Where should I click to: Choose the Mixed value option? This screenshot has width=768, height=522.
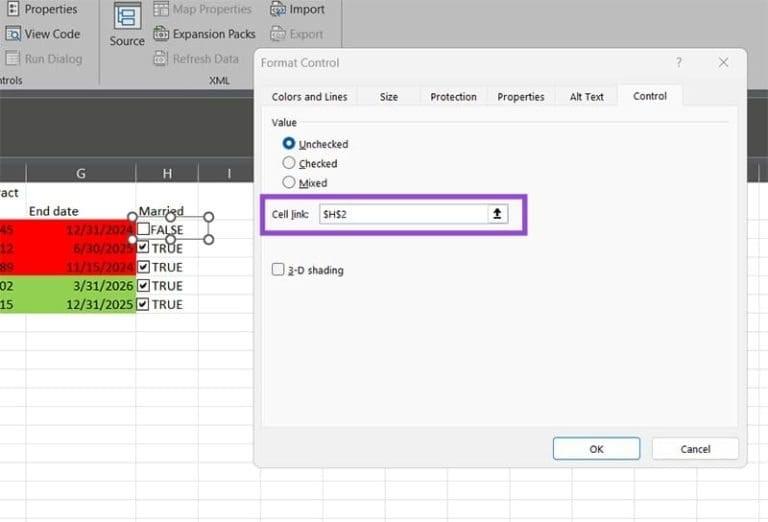[x=289, y=182]
